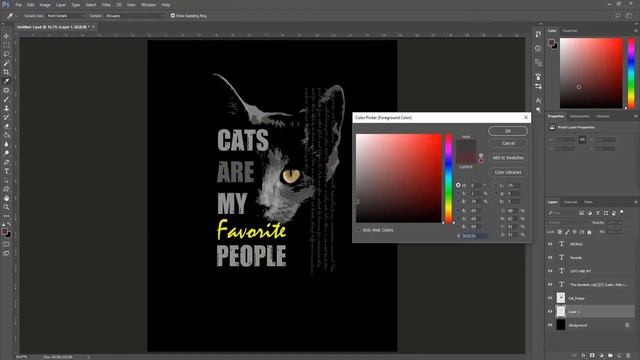Switch to the Adjustments tab

pyautogui.click(x=580, y=116)
